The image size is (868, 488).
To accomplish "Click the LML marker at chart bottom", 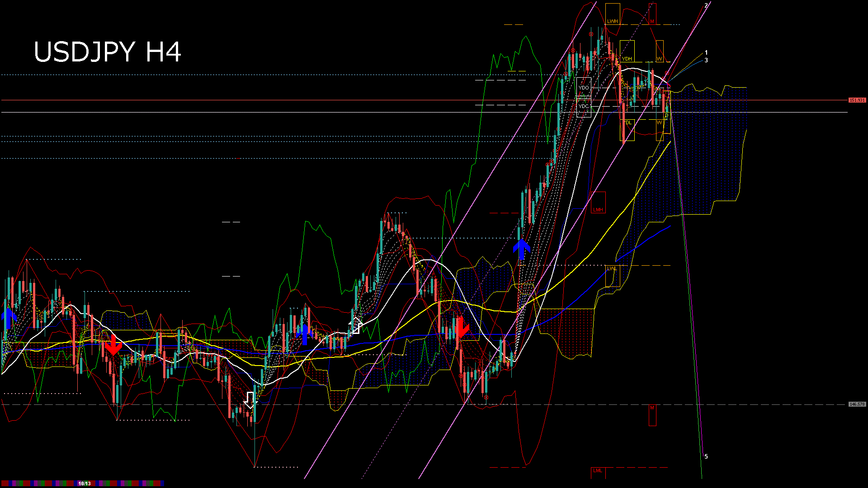I will click(598, 471).
